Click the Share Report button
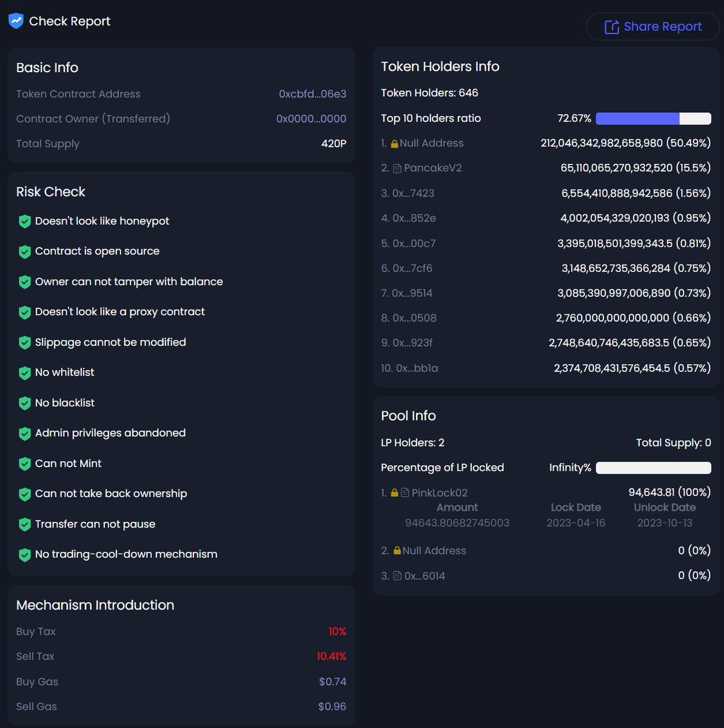The height and width of the screenshot is (728, 724). tap(652, 27)
